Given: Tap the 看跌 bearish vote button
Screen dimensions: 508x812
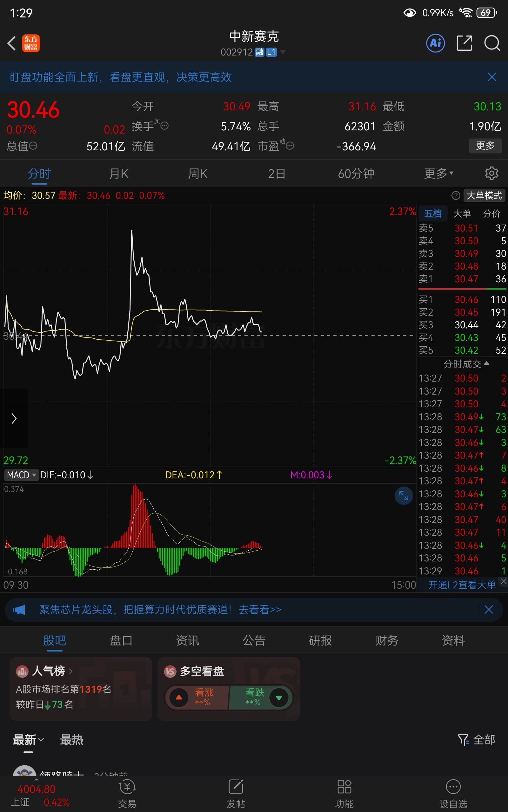Looking at the screenshot, I should [x=261, y=698].
